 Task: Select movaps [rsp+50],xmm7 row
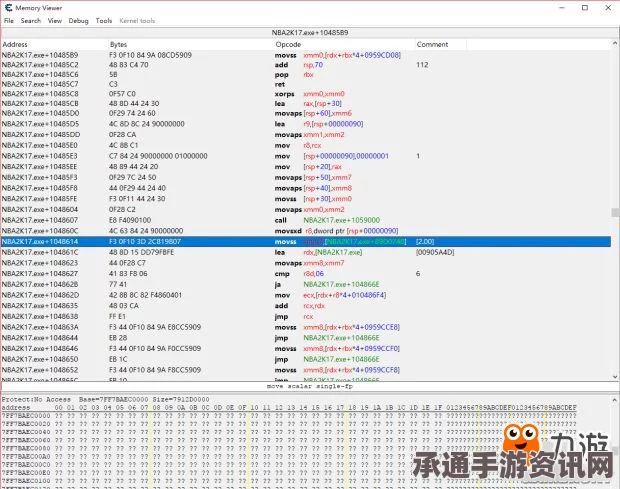point(306,177)
